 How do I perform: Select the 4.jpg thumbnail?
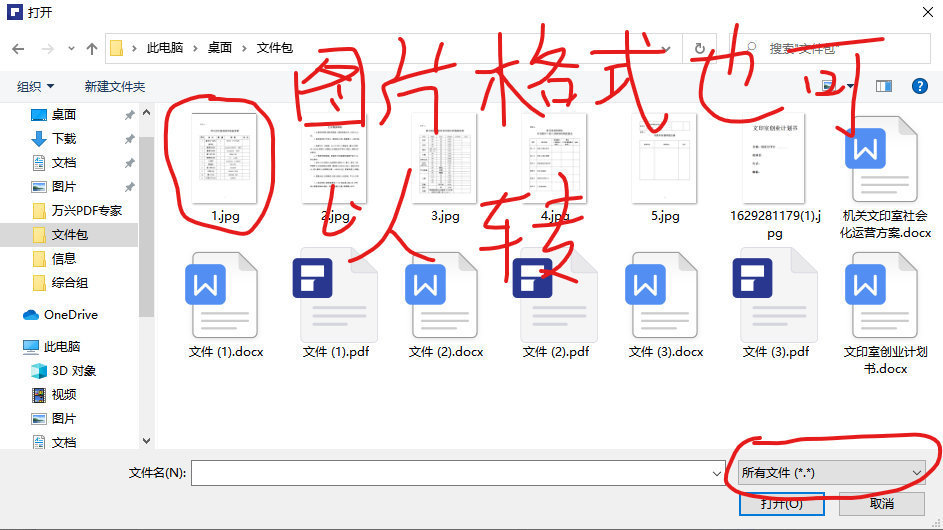point(554,159)
